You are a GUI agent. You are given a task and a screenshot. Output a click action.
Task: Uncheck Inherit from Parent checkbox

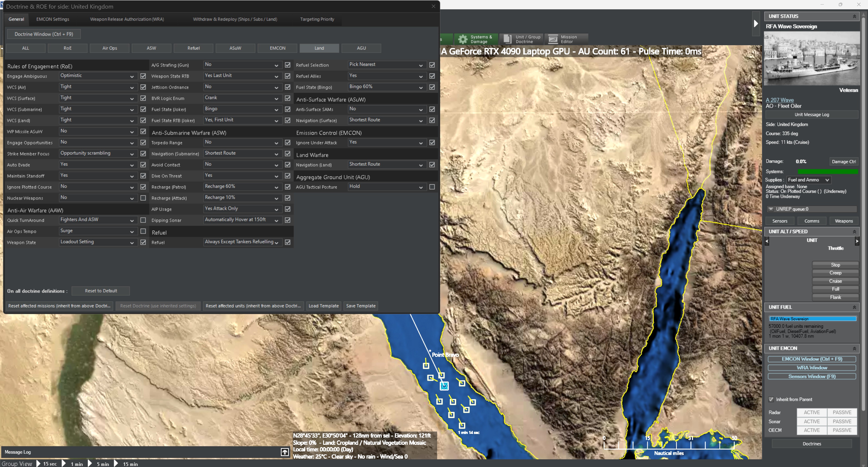coord(771,400)
